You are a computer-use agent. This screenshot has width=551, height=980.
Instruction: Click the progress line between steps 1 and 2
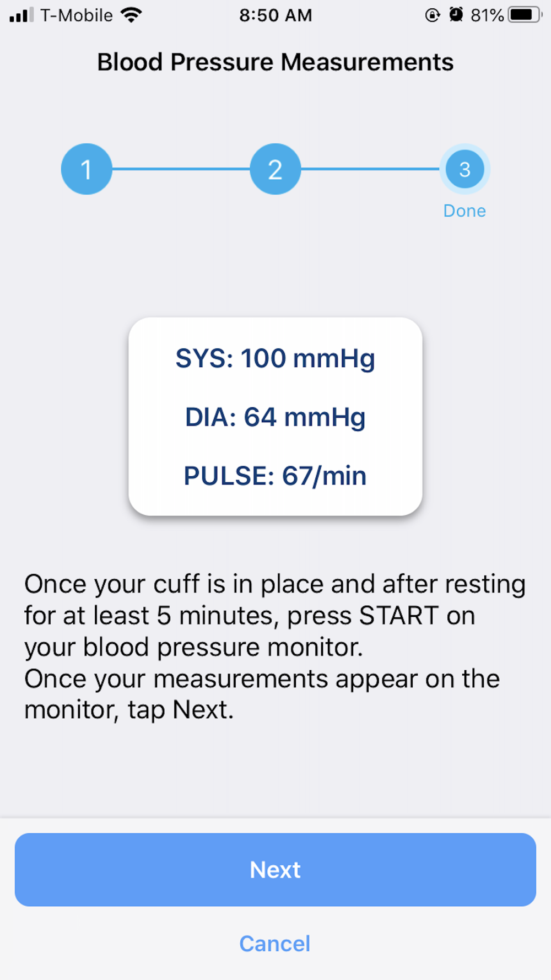coord(181,169)
